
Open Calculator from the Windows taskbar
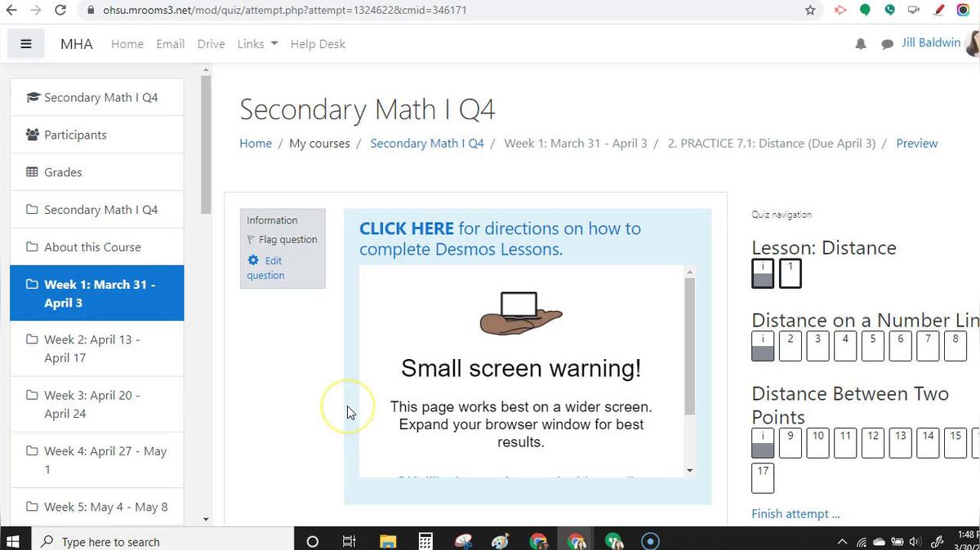pos(425,541)
